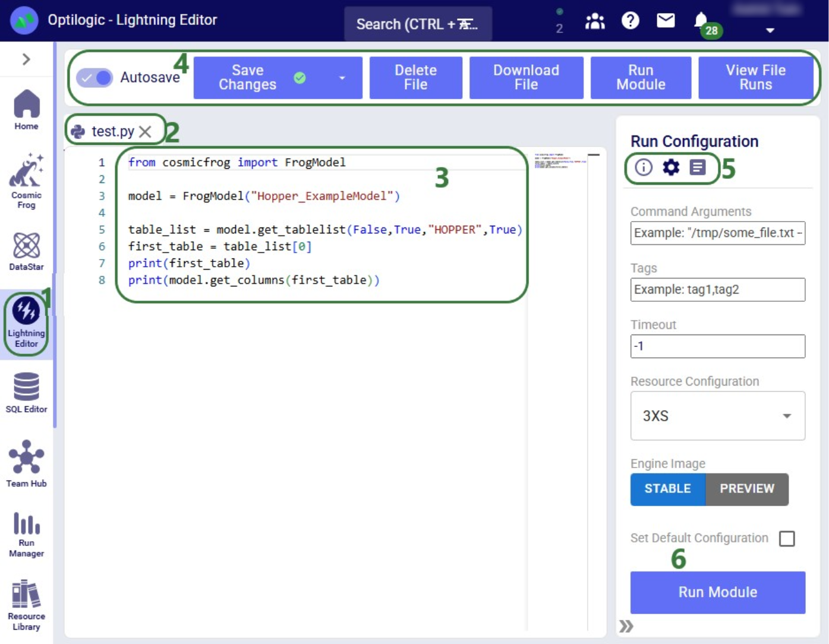Viewport: 829px width, 644px height.
Task: Click the line first_table = table_list[0]
Action: pos(220,247)
